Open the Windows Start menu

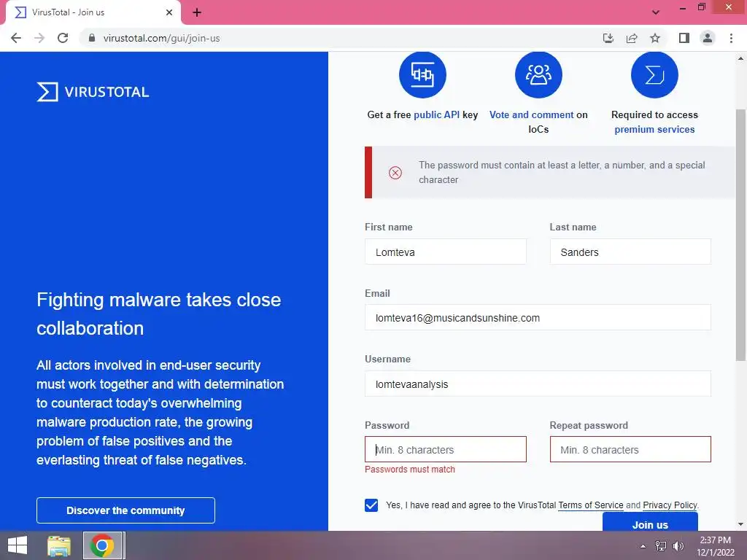pyautogui.click(x=18, y=545)
